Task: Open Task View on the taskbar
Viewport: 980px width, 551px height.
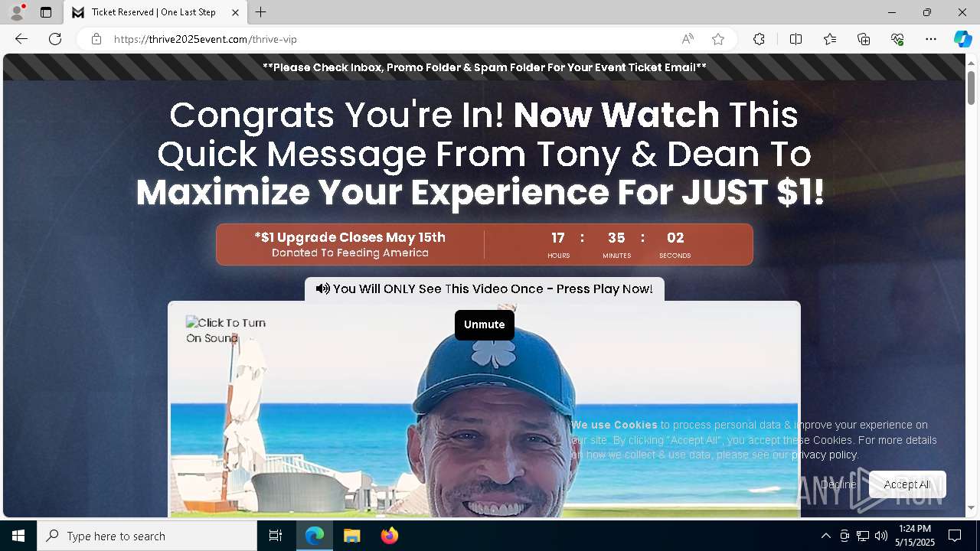Action: [276, 536]
